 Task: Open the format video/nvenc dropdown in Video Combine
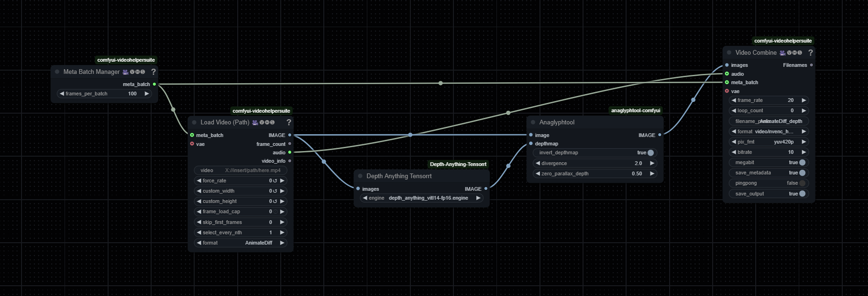769,131
